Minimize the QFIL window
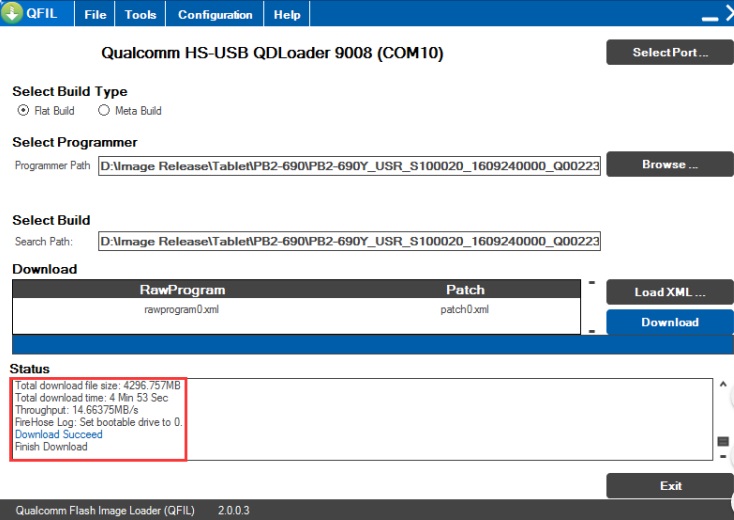The image size is (734, 520). (x=710, y=18)
